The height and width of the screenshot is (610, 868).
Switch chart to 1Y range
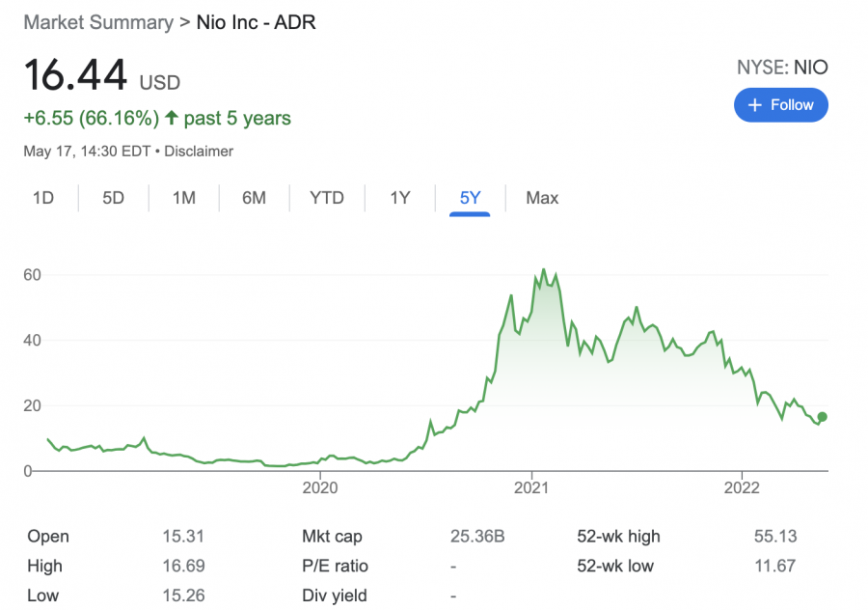point(399,198)
